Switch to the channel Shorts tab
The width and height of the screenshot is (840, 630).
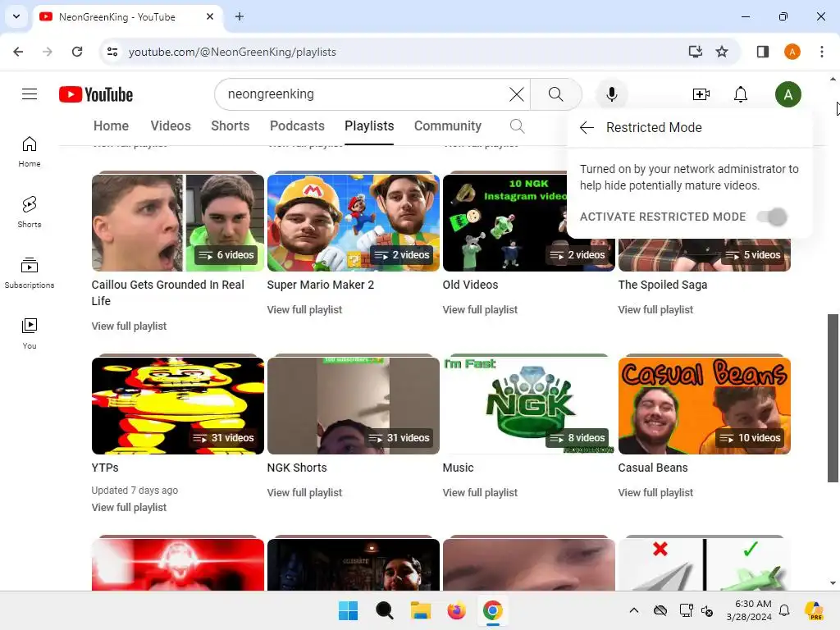231,126
